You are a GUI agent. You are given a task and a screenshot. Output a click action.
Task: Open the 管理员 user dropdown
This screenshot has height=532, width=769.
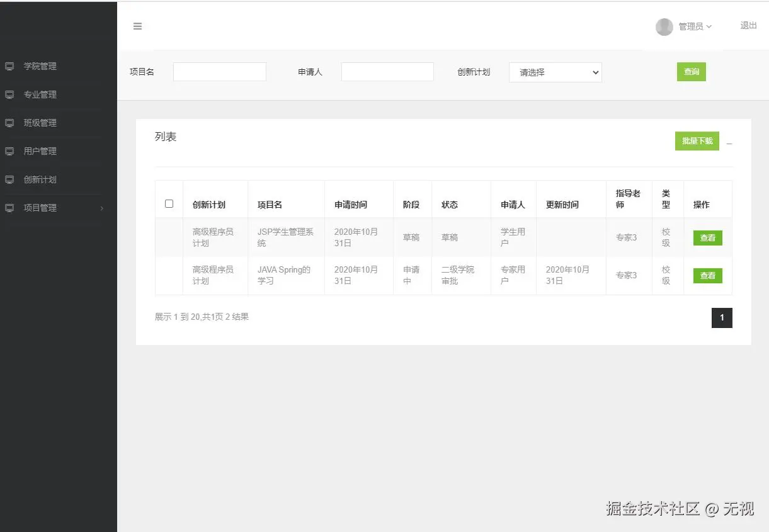click(x=695, y=26)
